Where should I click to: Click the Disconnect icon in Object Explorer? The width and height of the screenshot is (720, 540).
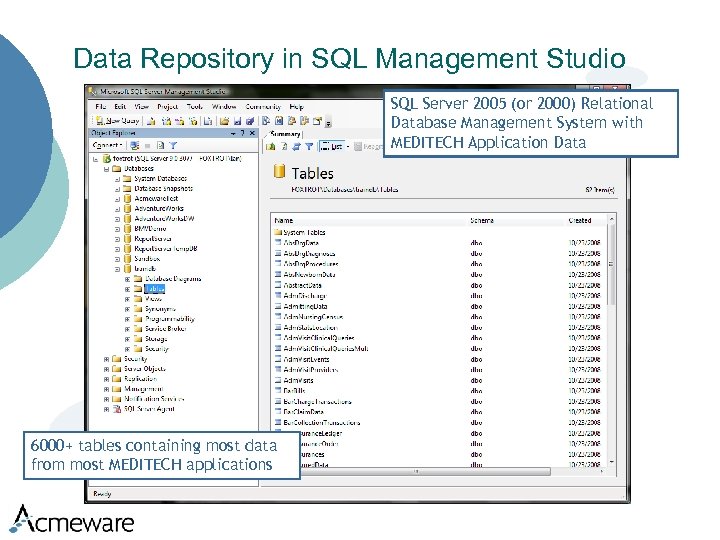(135, 145)
